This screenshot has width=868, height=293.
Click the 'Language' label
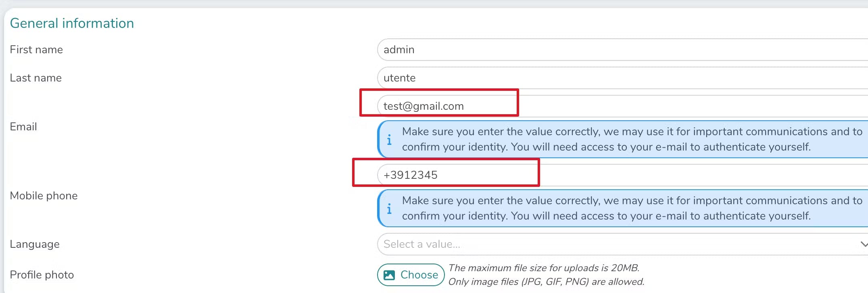pyautogui.click(x=35, y=244)
